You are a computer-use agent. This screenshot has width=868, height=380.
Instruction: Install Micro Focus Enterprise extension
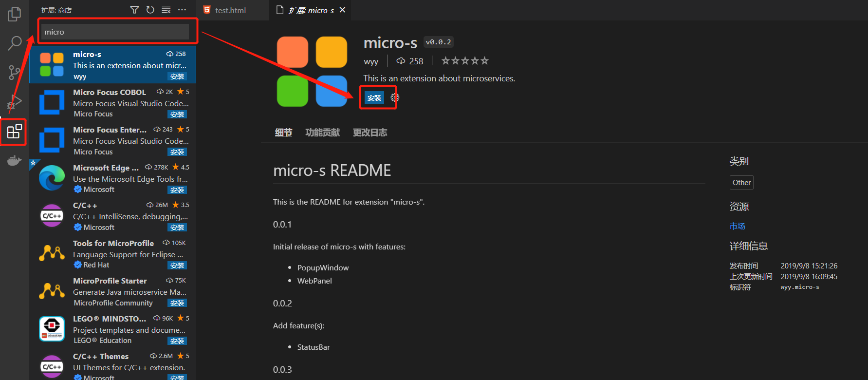(x=177, y=152)
